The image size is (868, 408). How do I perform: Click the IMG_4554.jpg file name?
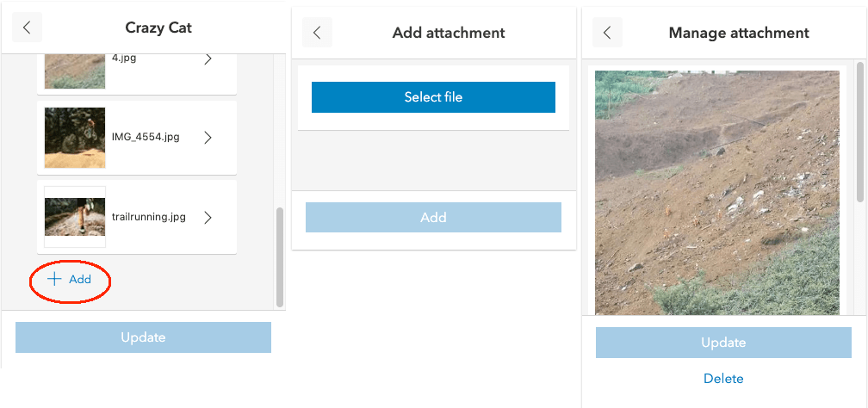click(x=146, y=137)
